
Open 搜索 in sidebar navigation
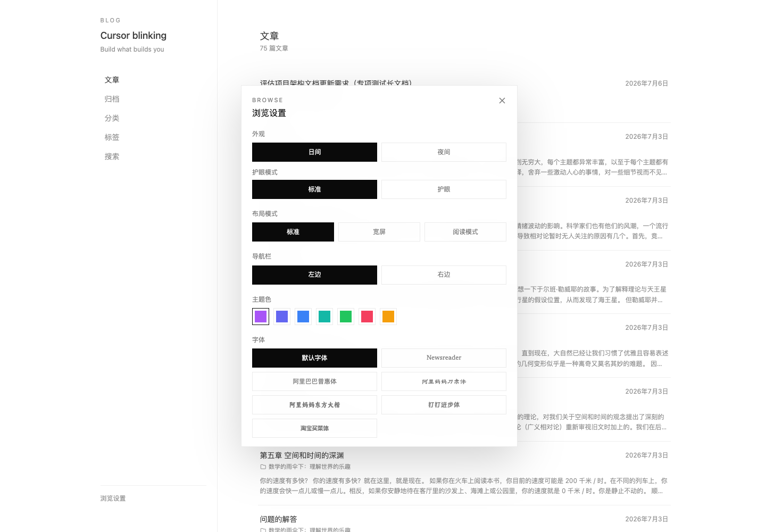pyautogui.click(x=112, y=156)
